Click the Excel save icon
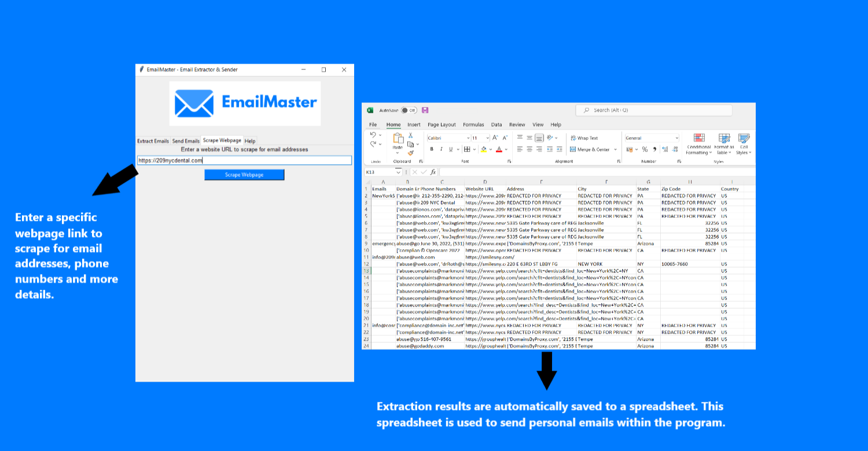The height and width of the screenshot is (451, 868). click(425, 110)
